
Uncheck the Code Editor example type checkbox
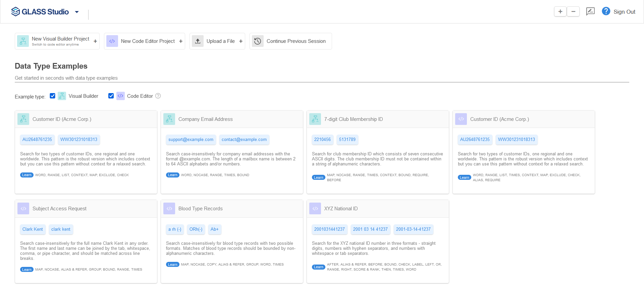[x=111, y=96]
